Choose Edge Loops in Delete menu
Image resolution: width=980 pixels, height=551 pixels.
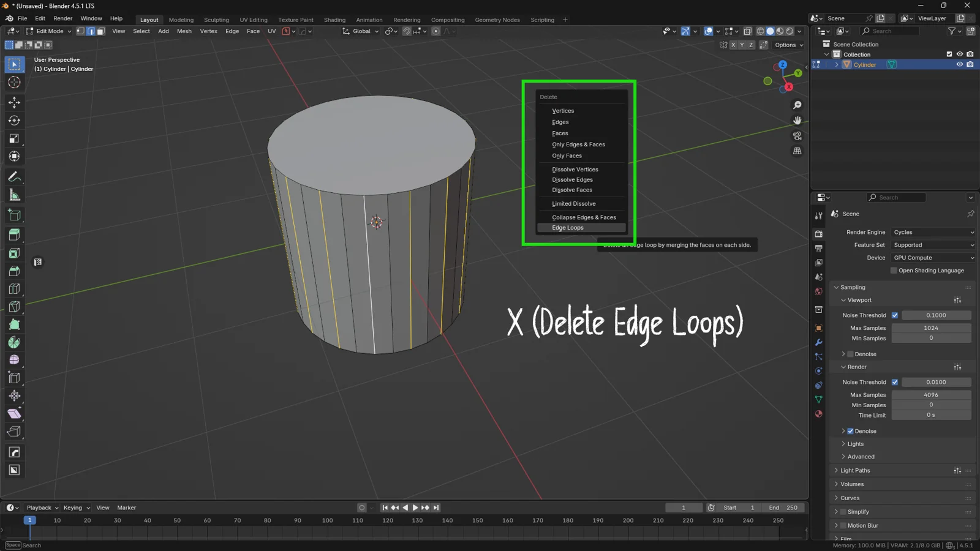581,228
